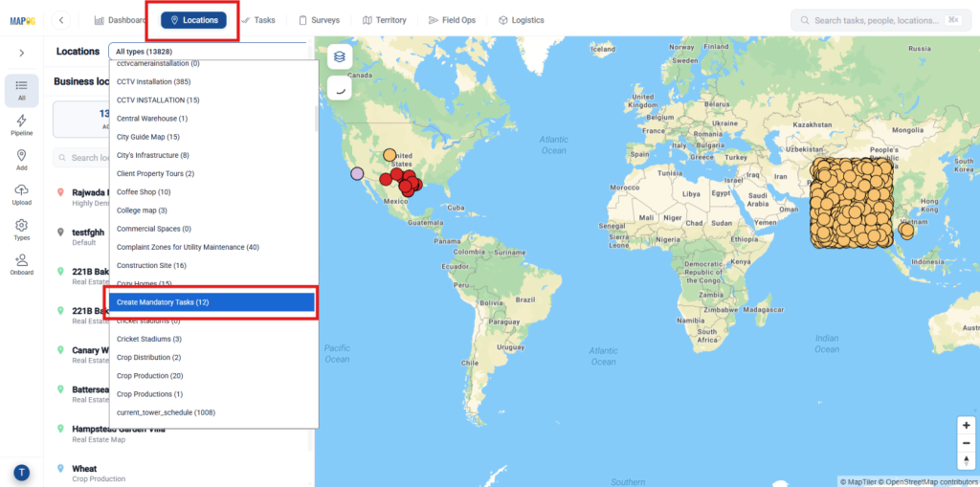Select the All list sidebar icon
980x487 pixels.
click(22, 91)
